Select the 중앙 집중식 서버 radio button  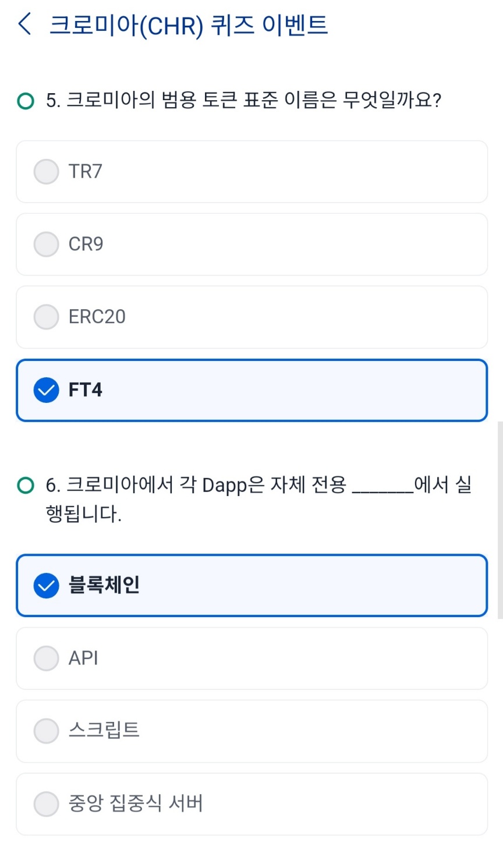pos(47,804)
